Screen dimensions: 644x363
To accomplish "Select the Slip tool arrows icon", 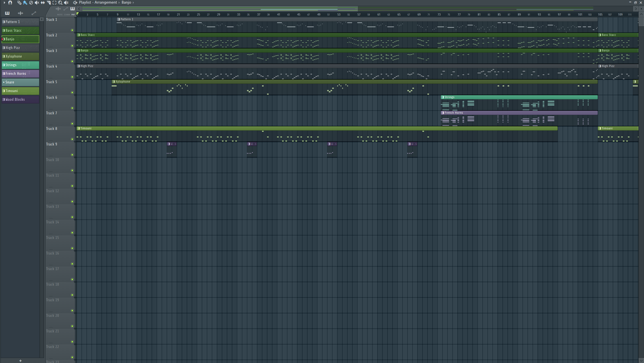I will [x=43, y=3].
